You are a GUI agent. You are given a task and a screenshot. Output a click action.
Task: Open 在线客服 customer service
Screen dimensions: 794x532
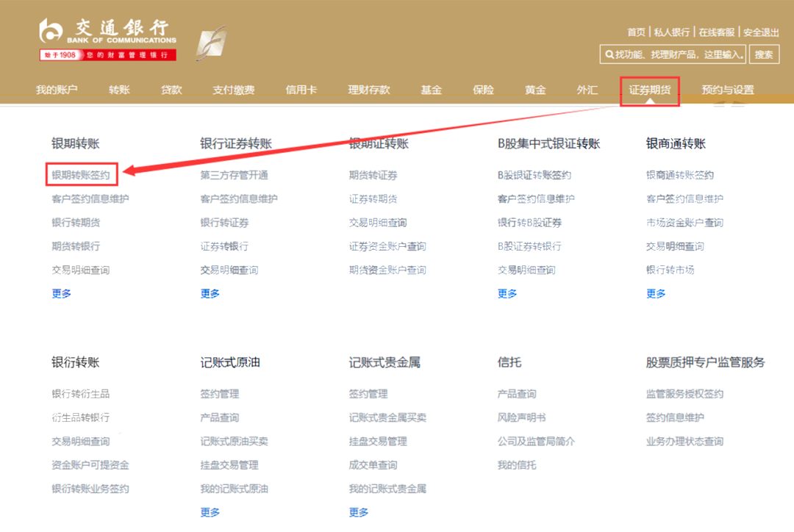click(717, 32)
